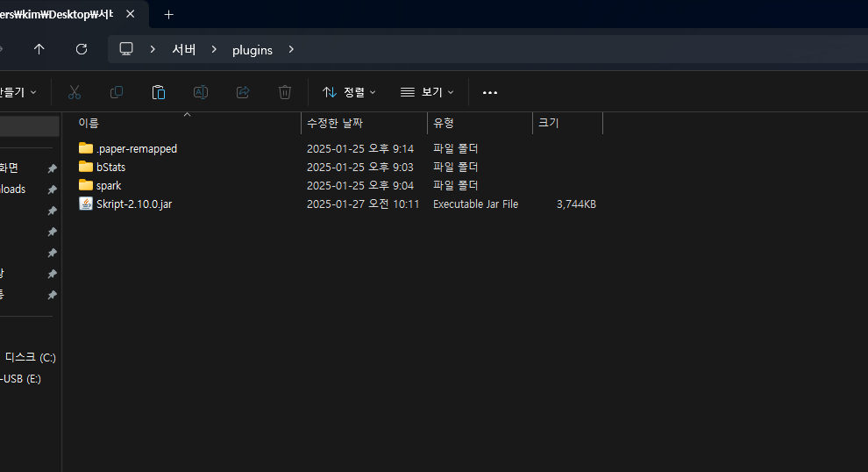
Task: Select the .paper-remapped folder
Action: pyautogui.click(x=136, y=149)
